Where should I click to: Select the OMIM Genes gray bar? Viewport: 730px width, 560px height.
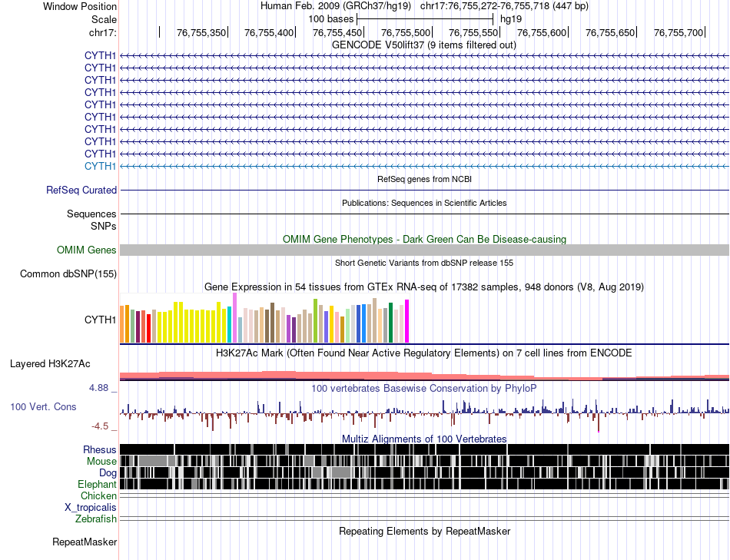pyautogui.click(x=424, y=250)
